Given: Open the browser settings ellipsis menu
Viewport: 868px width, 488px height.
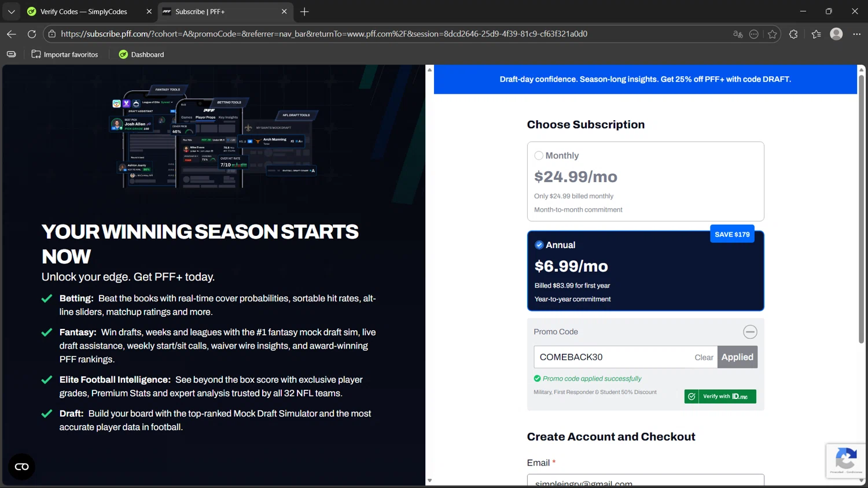Looking at the screenshot, I should 856,34.
